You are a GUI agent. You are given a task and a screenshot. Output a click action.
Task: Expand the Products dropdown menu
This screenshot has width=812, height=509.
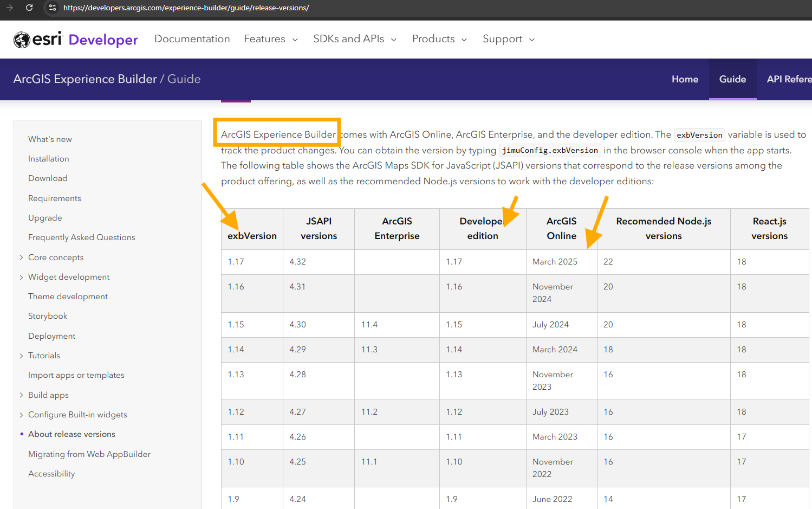point(439,39)
